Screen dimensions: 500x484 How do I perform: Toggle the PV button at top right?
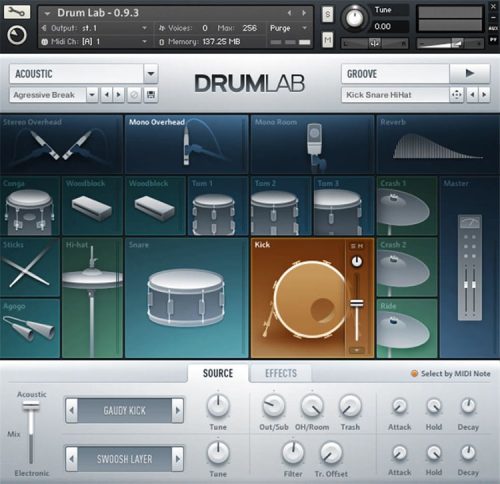(493, 40)
